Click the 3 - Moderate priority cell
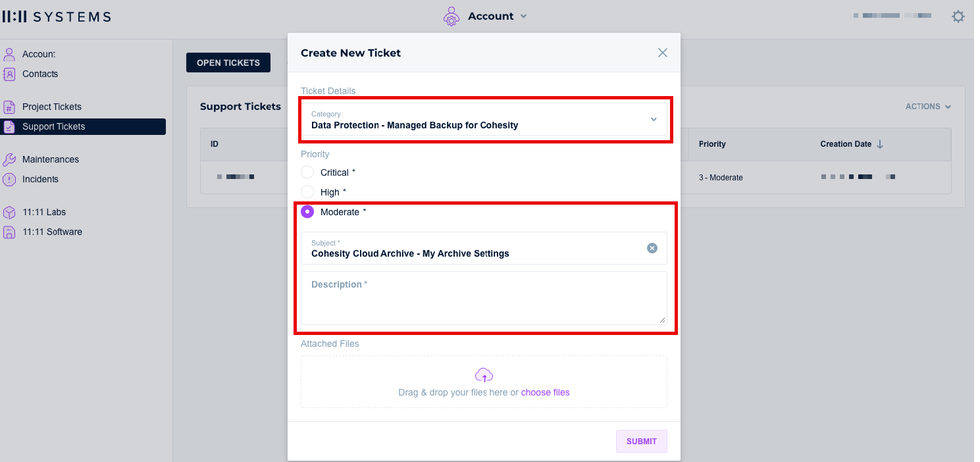 pos(721,178)
